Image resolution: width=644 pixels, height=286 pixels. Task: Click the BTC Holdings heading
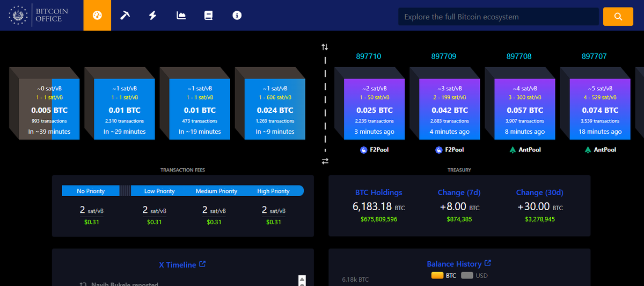[379, 192]
